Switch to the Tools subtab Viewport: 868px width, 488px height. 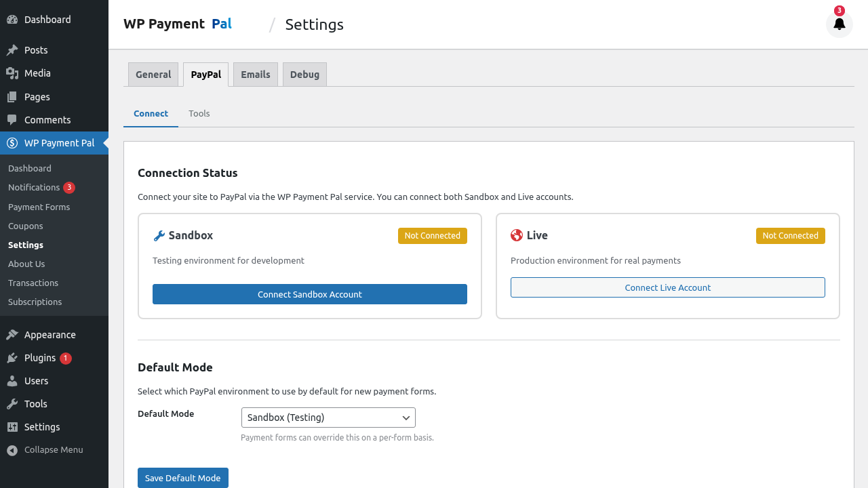click(199, 113)
